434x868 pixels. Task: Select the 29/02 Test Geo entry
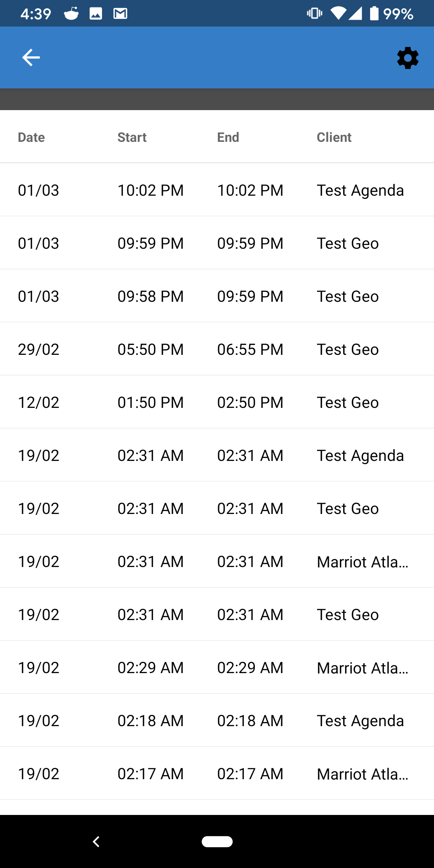click(x=217, y=349)
